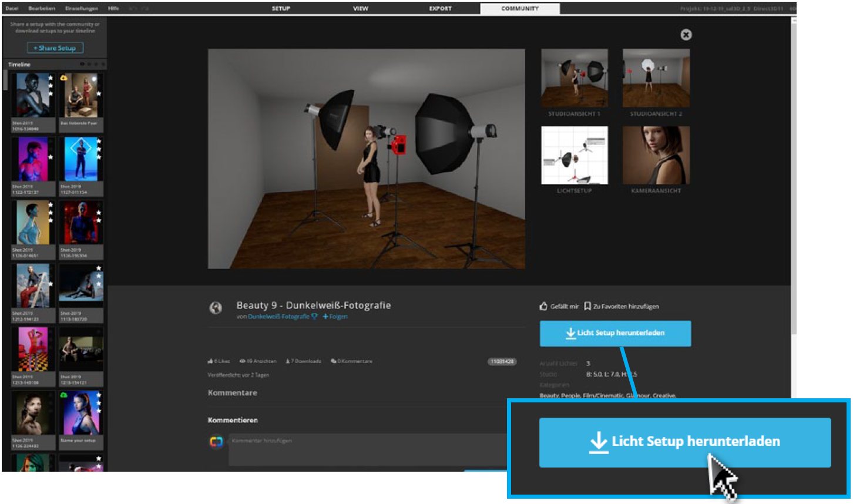Click the thumbs-up 'Gefällt mir' icon
Screen dimensions: 853x504
[543, 306]
